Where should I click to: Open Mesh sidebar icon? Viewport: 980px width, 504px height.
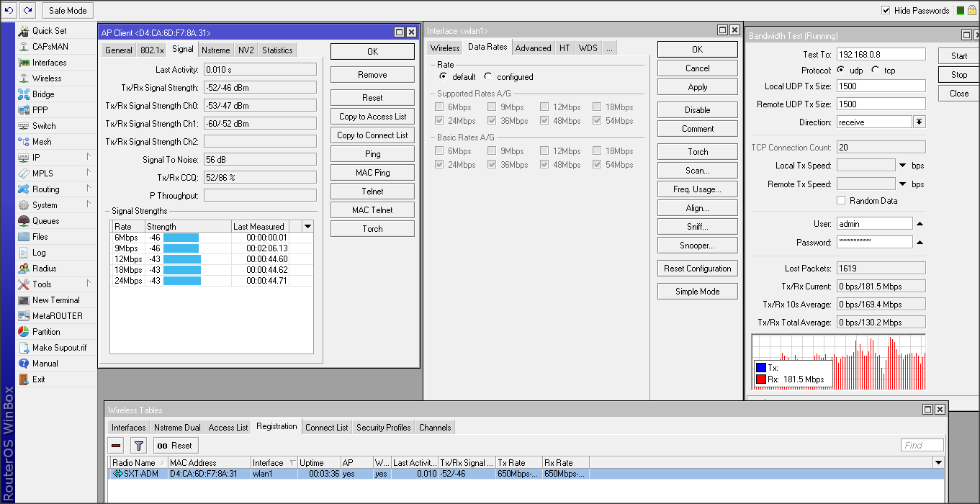pyautogui.click(x=24, y=142)
